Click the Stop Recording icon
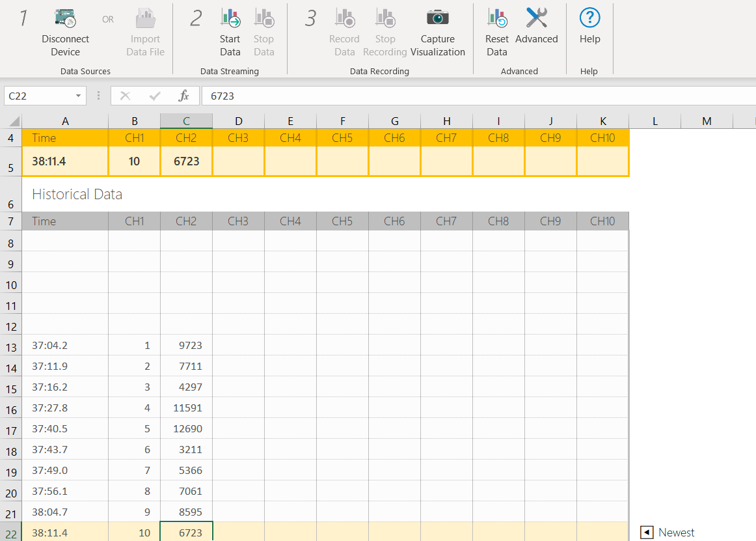 pyautogui.click(x=385, y=18)
